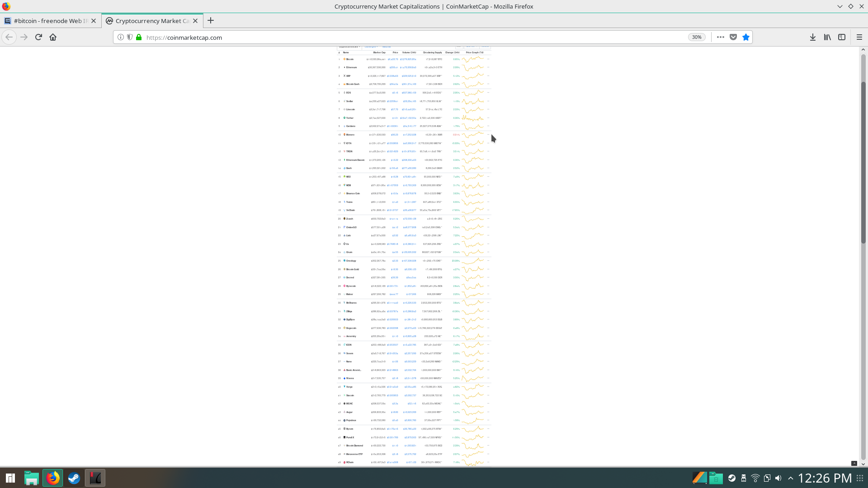Switch to Firefox in the taskbar
This screenshot has height=488, width=868.
(x=52, y=478)
